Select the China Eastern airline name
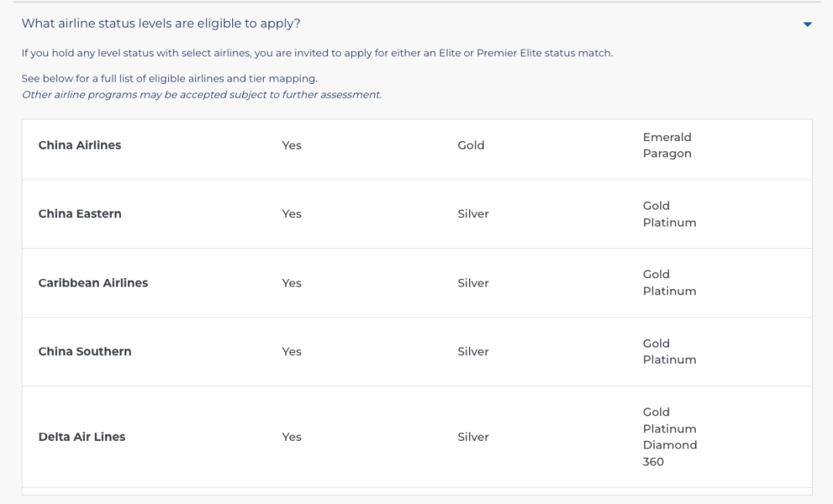833x504 pixels. click(79, 213)
